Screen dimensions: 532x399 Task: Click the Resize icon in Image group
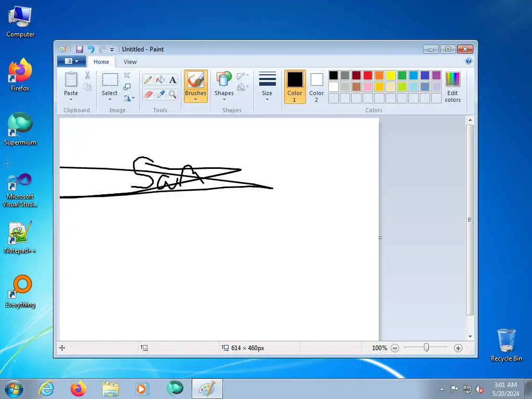(127, 87)
